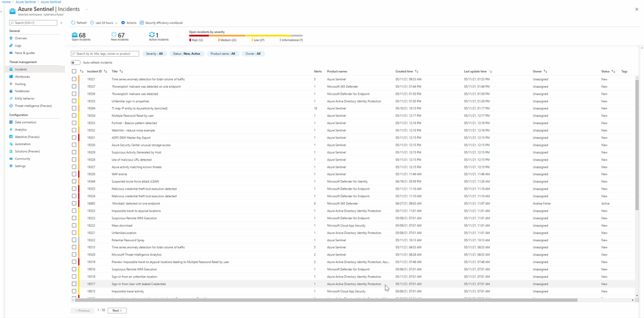Select checkbox for ADFS DKM Master Key Export
This screenshot has width=644, height=318.
pos(74,137)
